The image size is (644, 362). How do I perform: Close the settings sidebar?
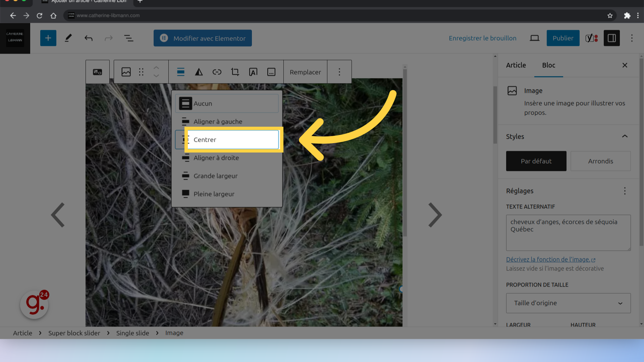(625, 65)
